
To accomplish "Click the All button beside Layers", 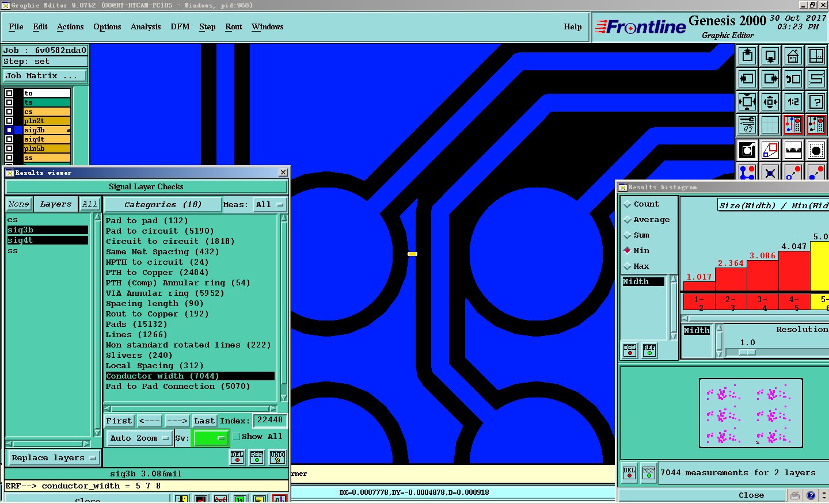I will coord(90,204).
